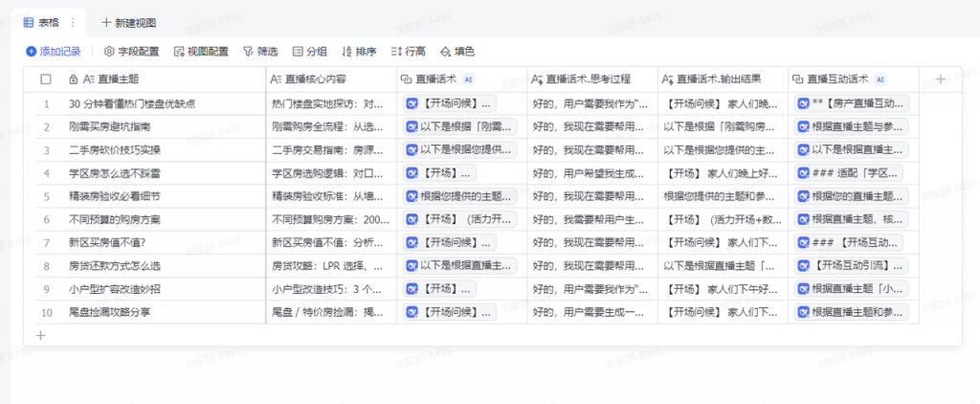Add a new row with bottom plus icon
Viewport: 980px width, 404px height.
(x=40, y=335)
